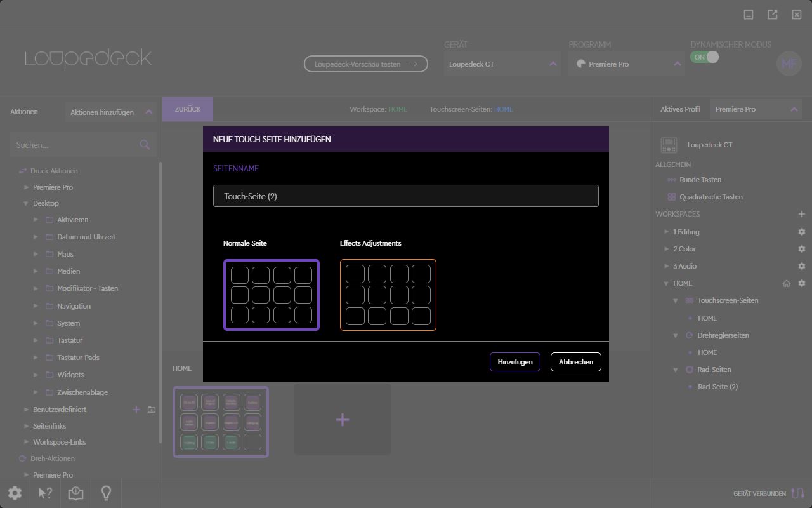Open the Aktionen hinzufügen dropdown
The image size is (812, 508).
111,112
